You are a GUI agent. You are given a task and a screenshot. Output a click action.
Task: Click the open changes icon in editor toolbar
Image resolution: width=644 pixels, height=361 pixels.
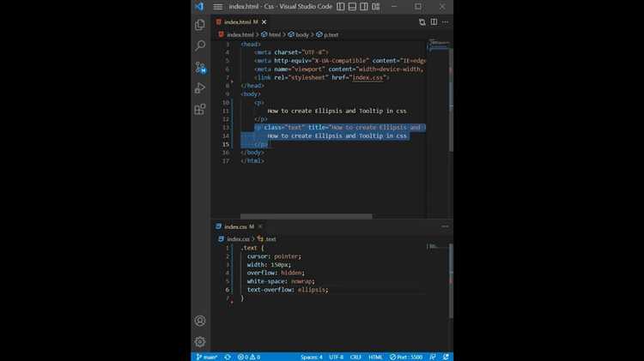[421, 21]
